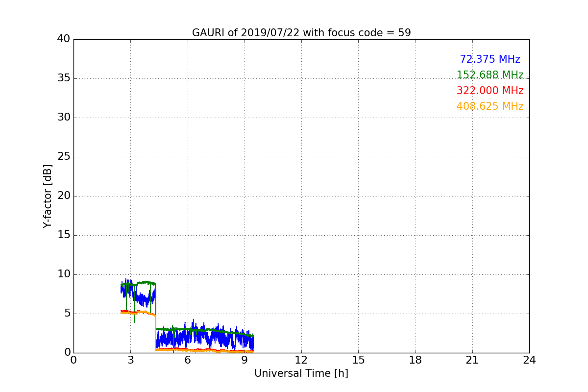The width and height of the screenshot is (588, 392).
Task: Click the x-axis tick label 21
Action: click(472, 360)
